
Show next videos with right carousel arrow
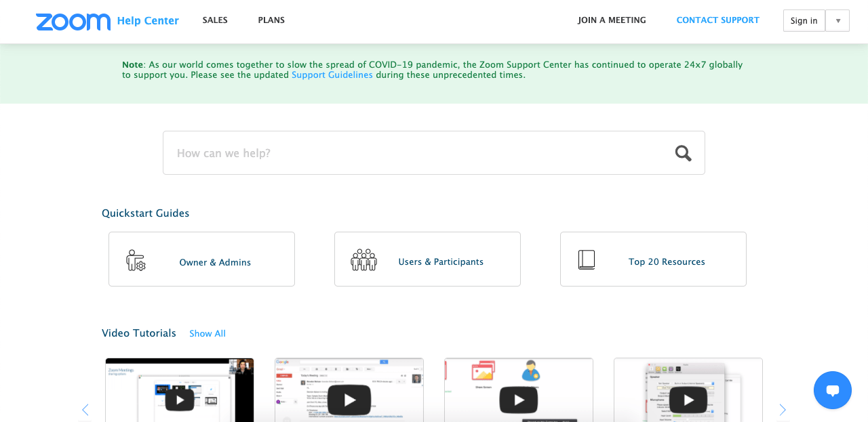(783, 410)
